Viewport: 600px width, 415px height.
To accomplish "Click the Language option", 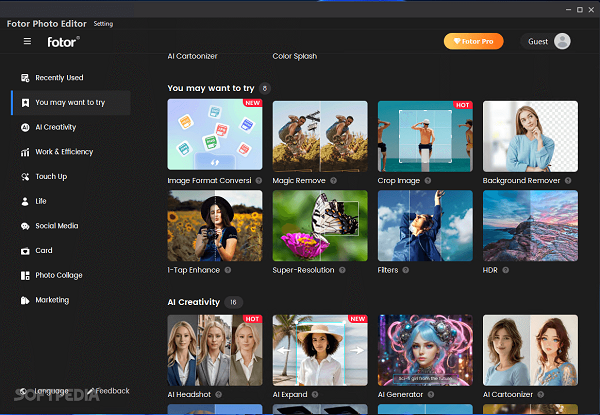I will pos(44,391).
